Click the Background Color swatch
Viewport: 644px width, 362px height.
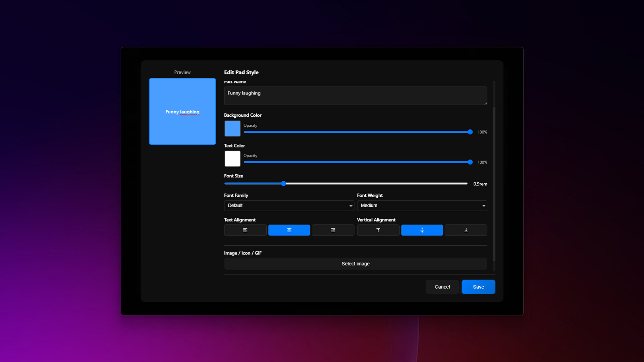(x=232, y=128)
